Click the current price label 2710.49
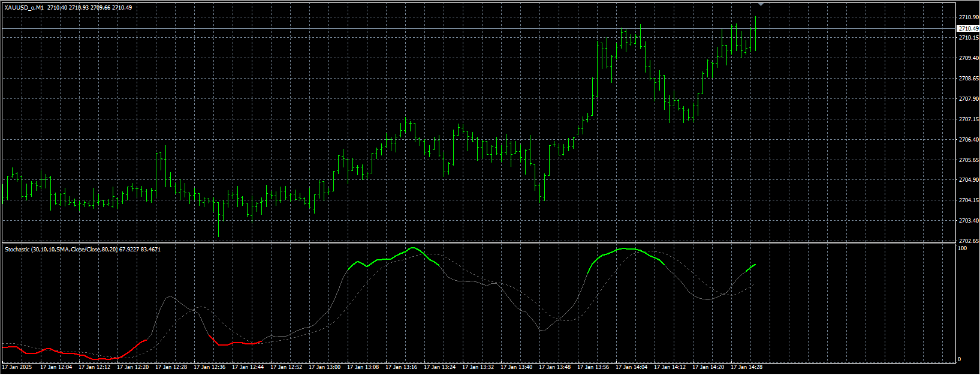This screenshot has height=375, width=980. tap(968, 29)
